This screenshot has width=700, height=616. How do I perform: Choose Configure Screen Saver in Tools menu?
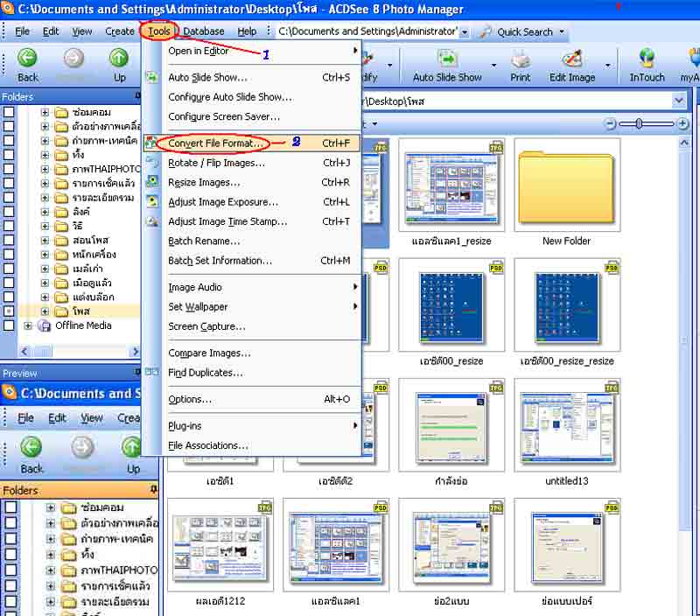pos(252,116)
